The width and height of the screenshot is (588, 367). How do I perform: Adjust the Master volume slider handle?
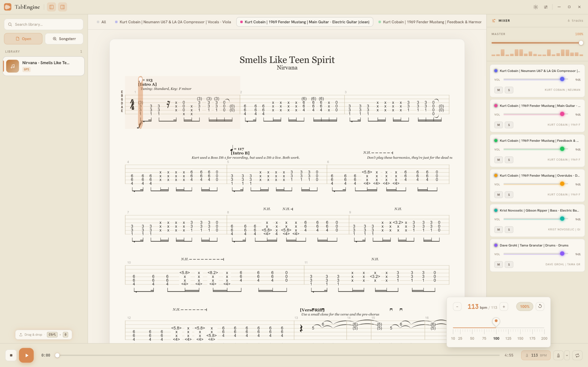pyautogui.click(x=581, y=43)
